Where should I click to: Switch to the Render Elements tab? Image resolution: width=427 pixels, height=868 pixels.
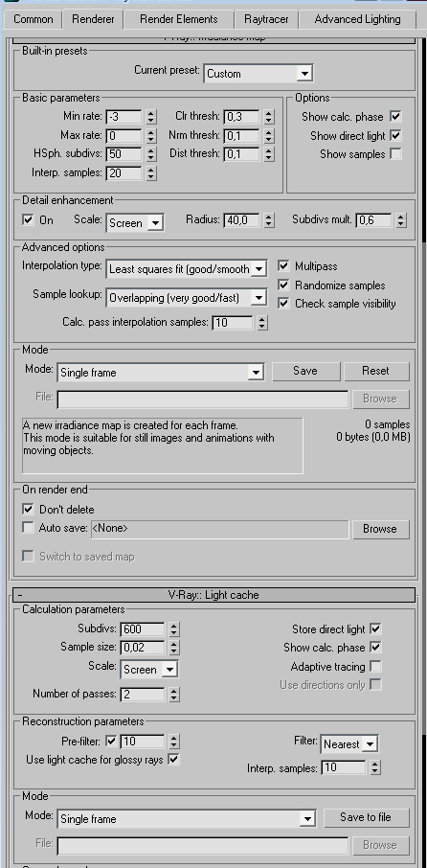coord(179,19)
